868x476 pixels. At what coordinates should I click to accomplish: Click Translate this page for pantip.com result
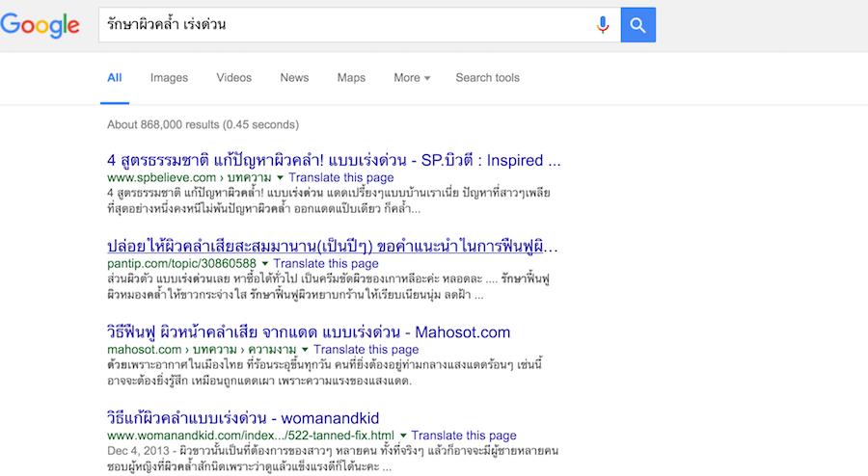[x=326, y=264]
